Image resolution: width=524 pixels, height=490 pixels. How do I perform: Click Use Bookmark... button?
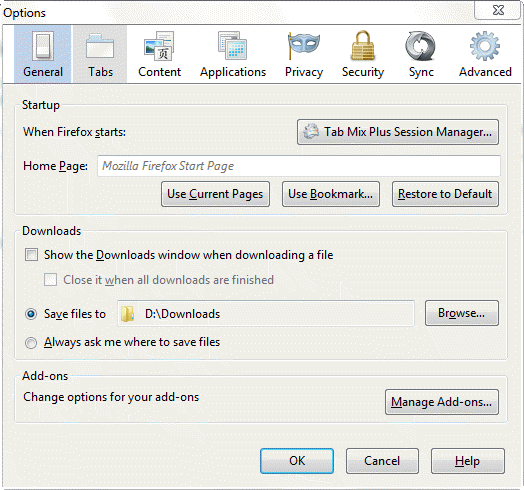(x=331, y=194)
